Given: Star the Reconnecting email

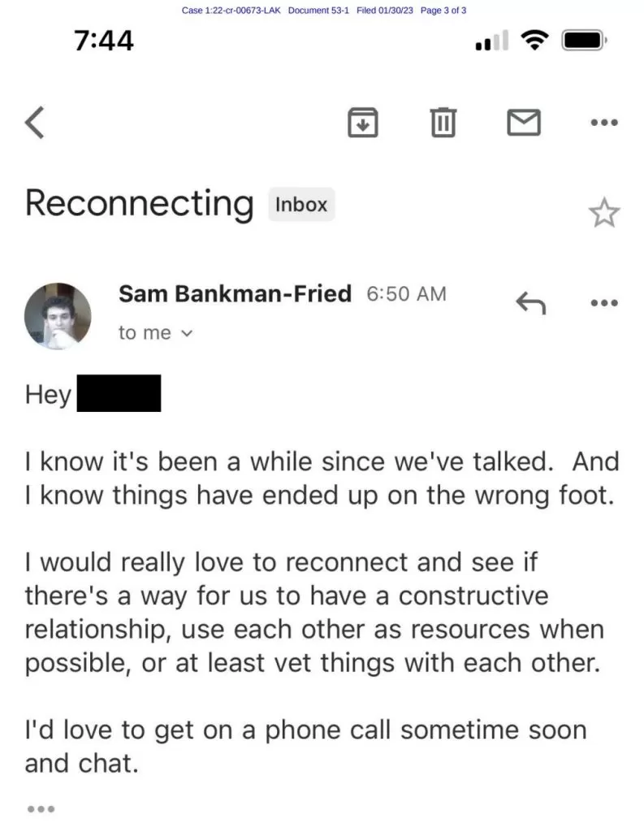Looking at the screenshot, I should pyautogui.click(x=603, y=212).
